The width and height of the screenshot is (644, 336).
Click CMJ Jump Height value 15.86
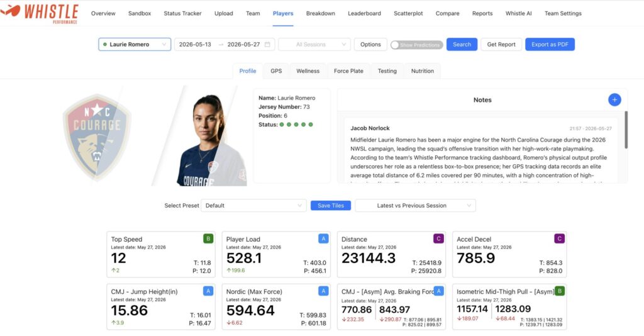(130, 310)
